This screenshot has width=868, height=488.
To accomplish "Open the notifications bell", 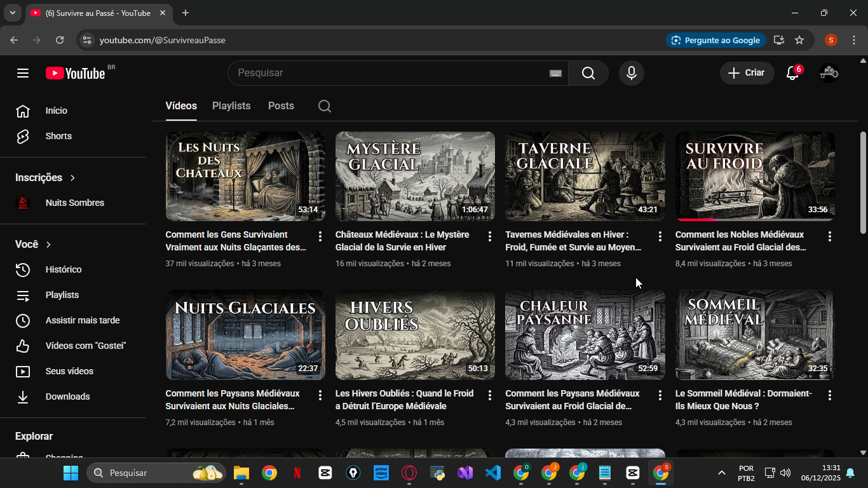I will (792, 73).
